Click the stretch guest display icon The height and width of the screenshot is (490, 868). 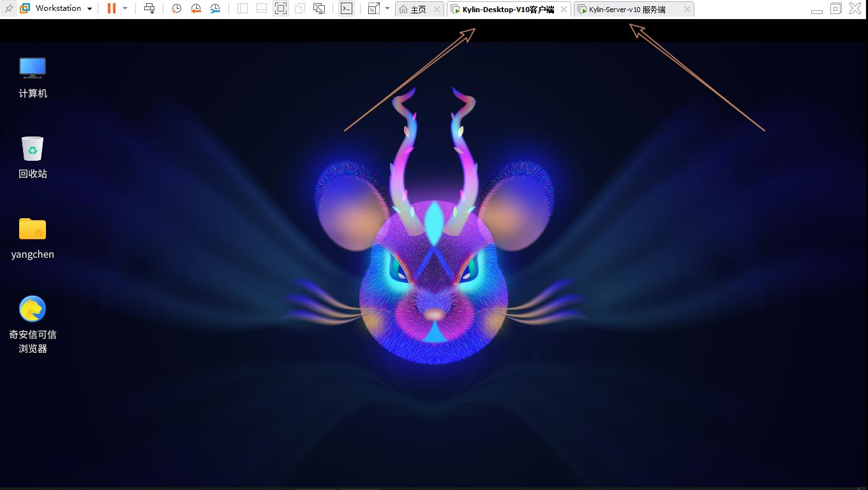[374, 9]
